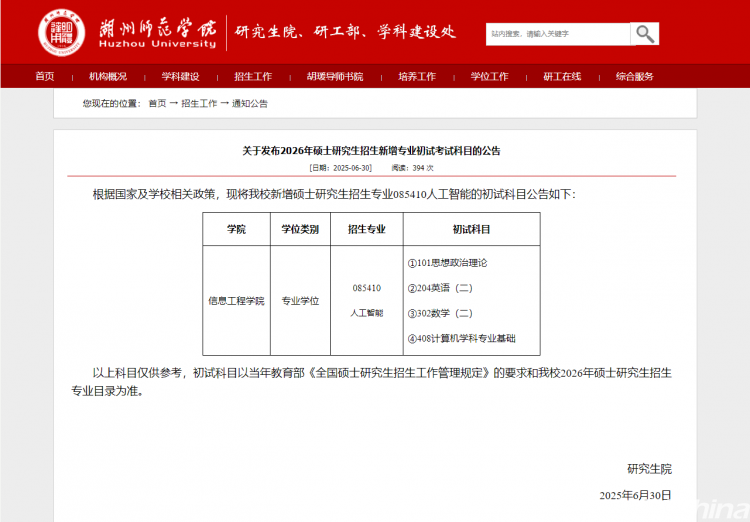
Task: Click the Huzhou University calligraphy name banner
Action: pos(157,33)
